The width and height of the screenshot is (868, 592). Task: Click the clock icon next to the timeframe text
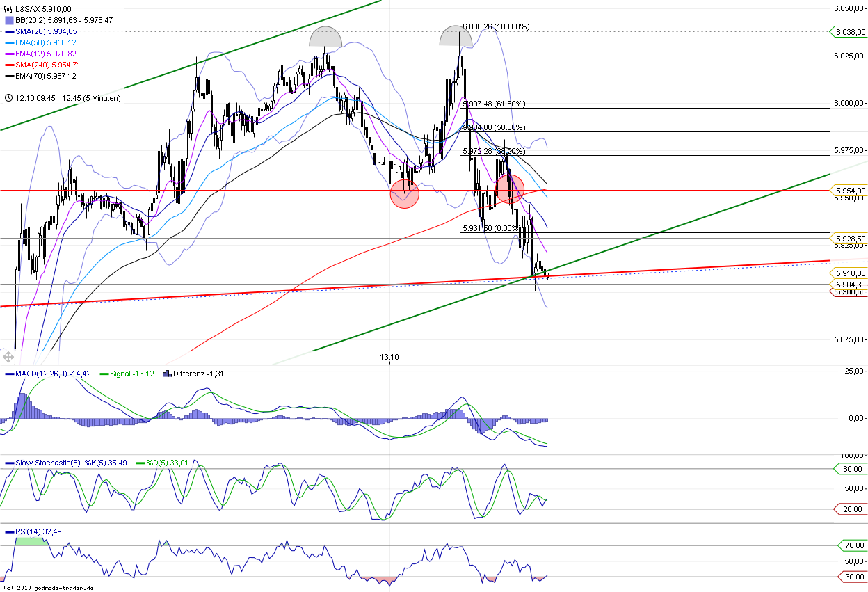(7, 98)
